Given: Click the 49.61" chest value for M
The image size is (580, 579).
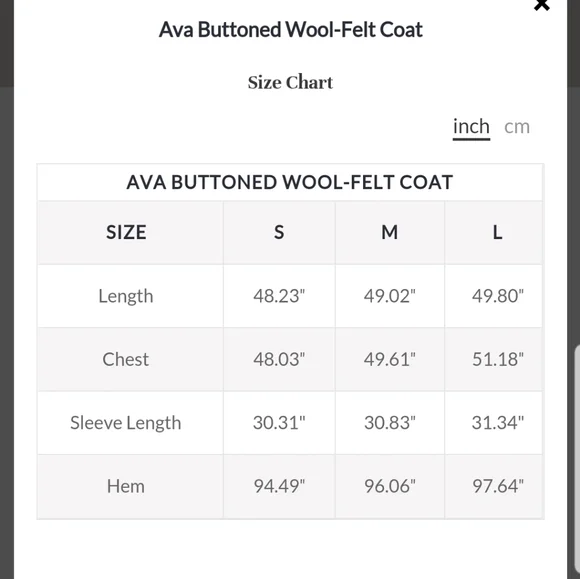Looking at the screenshot, I should click(390, 359).
